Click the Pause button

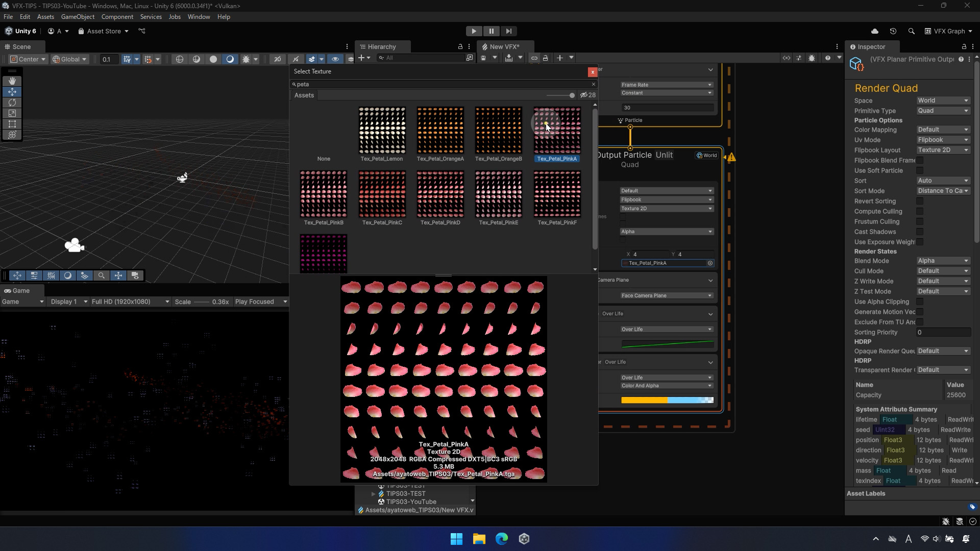(x=491, y=31)
